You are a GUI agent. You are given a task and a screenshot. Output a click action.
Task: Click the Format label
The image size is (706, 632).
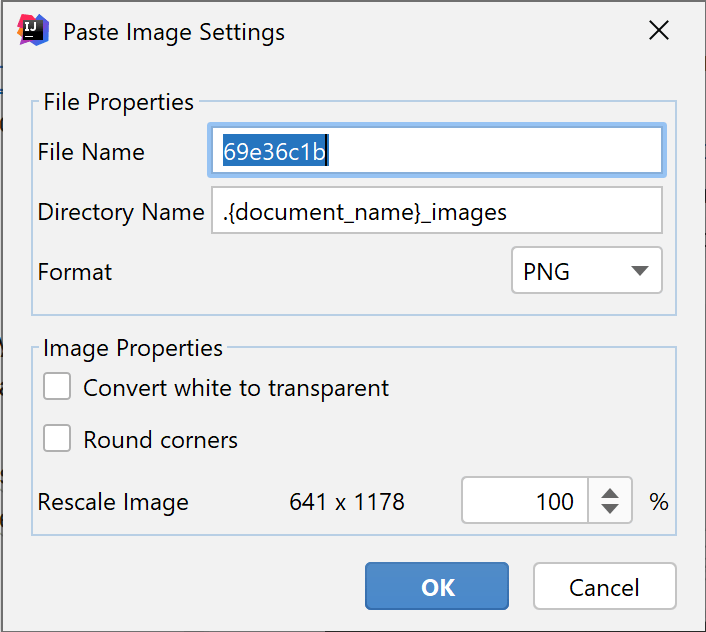(x=75, y=272)
